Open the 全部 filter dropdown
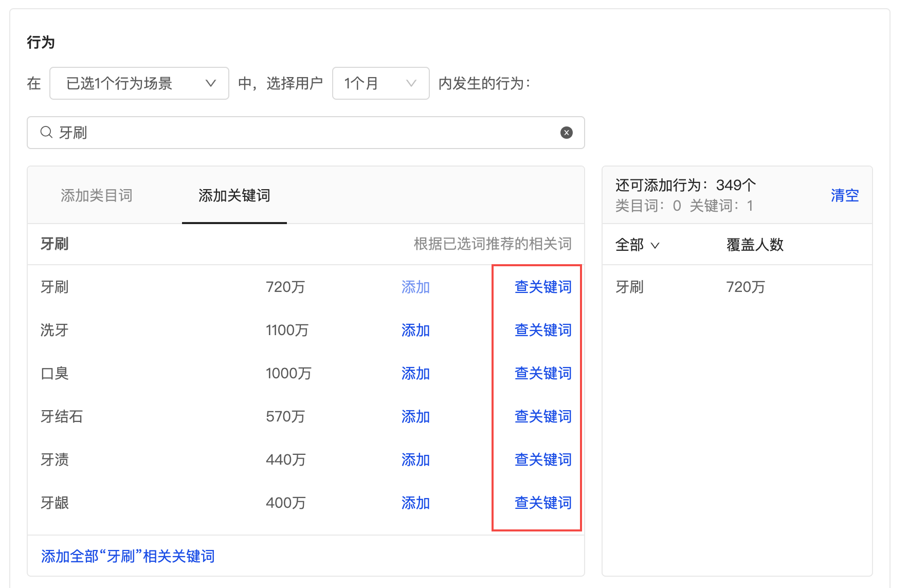 point(637,245)
